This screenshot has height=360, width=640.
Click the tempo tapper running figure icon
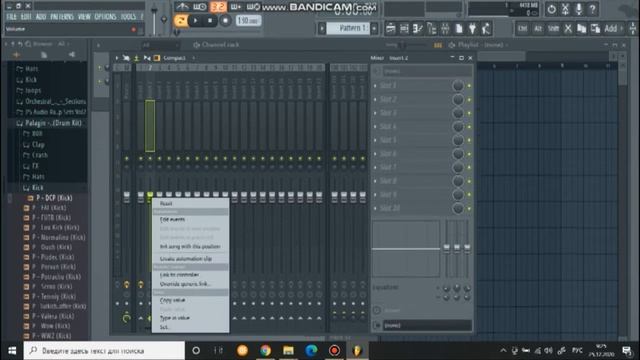[486, 28]
